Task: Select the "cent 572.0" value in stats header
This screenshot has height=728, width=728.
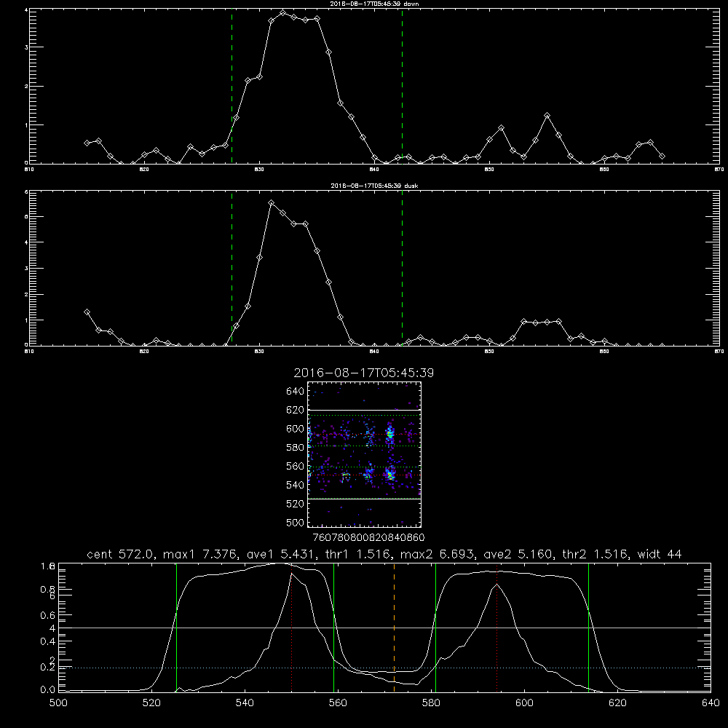Action: 122,554
